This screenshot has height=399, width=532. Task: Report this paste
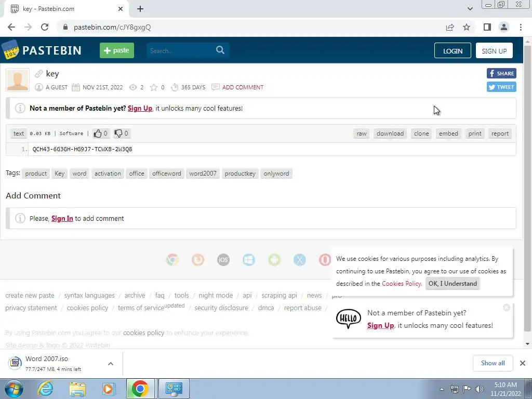[x=500, y=134]
